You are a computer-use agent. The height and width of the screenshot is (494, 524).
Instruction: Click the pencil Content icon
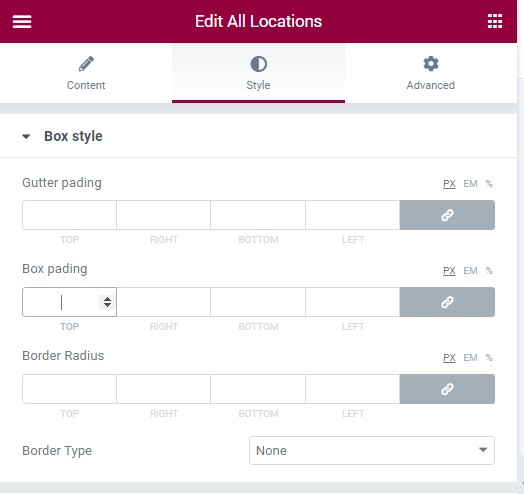86,64
